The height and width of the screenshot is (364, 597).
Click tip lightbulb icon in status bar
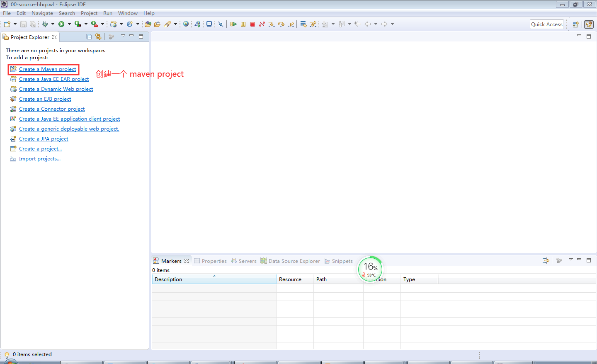click(x=7, y=355)
